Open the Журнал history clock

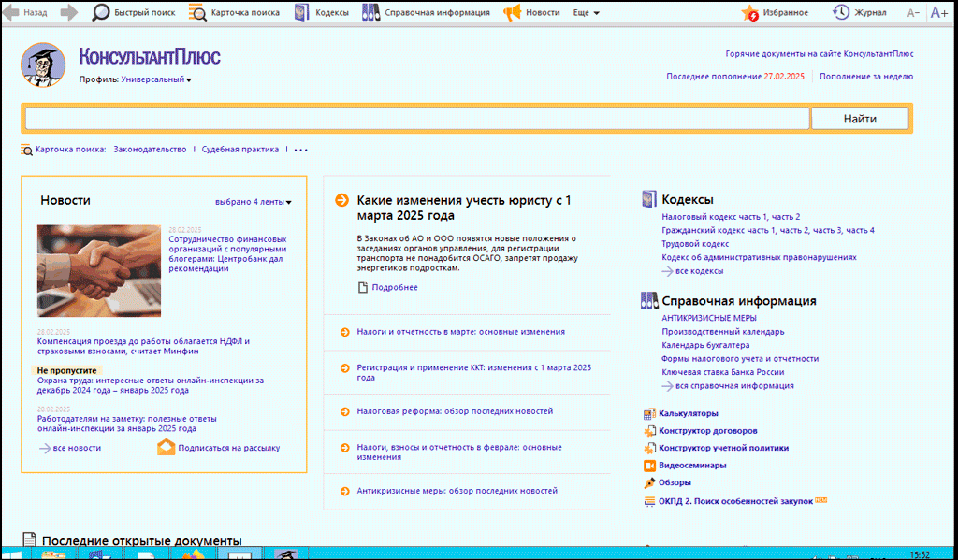(x=860, y=12)
